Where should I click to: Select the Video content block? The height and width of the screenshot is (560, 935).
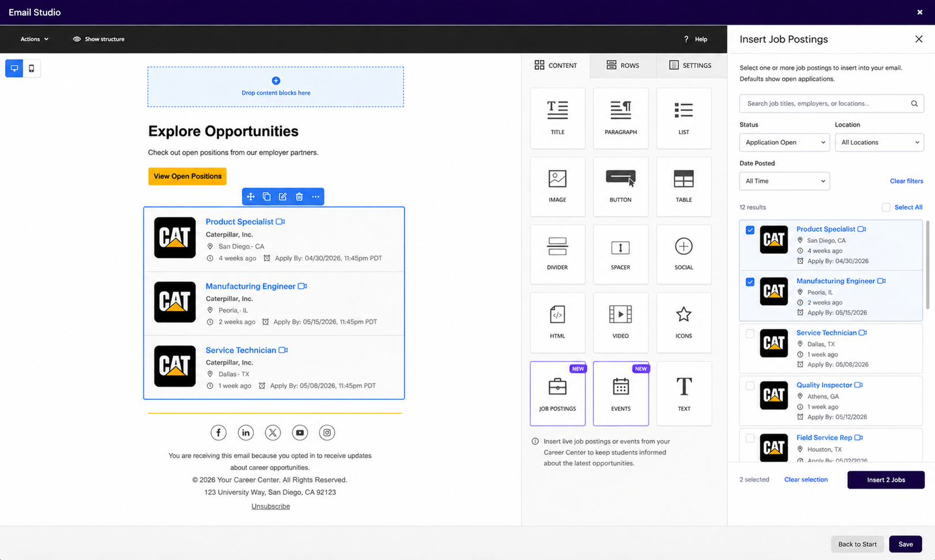tap(620, 322)
